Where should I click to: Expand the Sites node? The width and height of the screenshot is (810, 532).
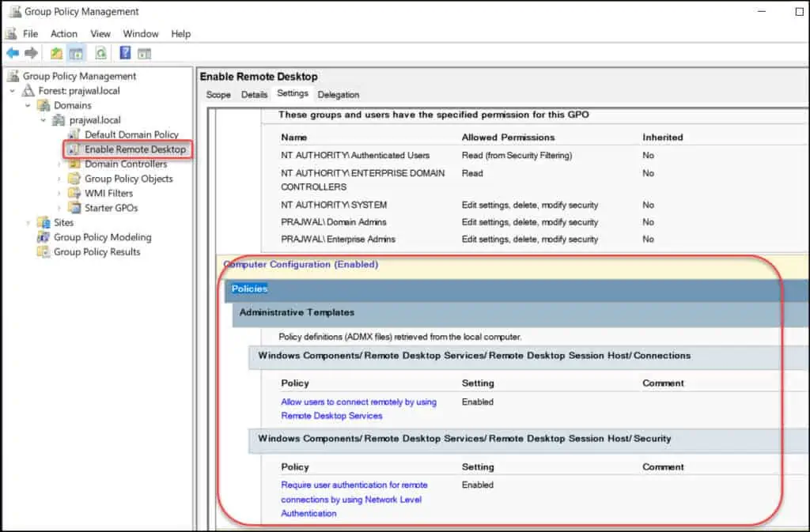point(28,222)
